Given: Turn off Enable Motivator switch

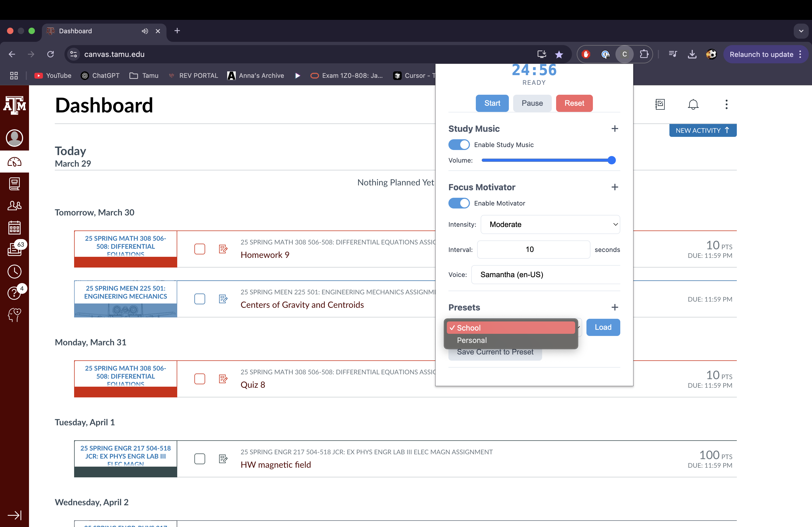Looking at the screenshot, I should point(459,203).
